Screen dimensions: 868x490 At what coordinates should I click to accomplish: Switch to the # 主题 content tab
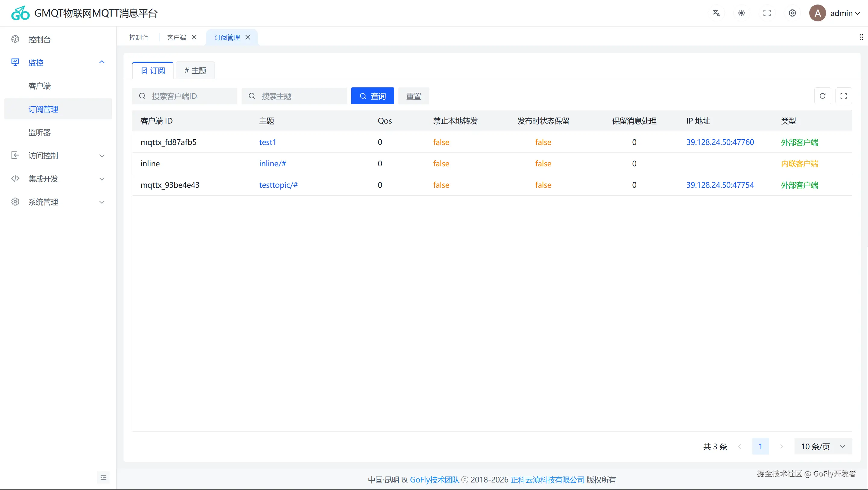196,71
